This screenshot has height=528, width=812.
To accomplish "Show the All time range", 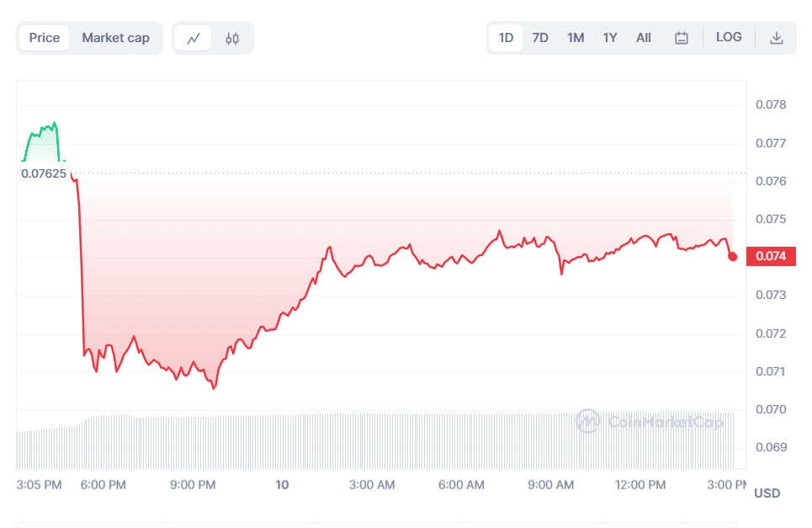I will 644,38.
